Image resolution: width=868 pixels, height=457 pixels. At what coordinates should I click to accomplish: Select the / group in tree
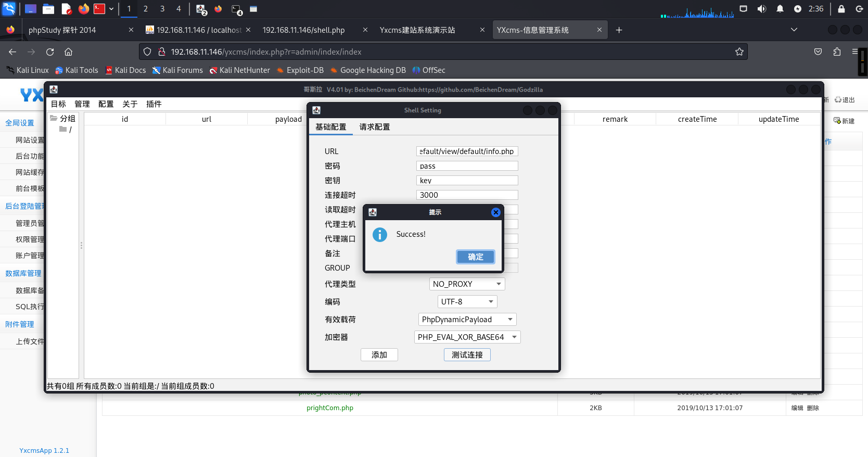pos(66,129)
